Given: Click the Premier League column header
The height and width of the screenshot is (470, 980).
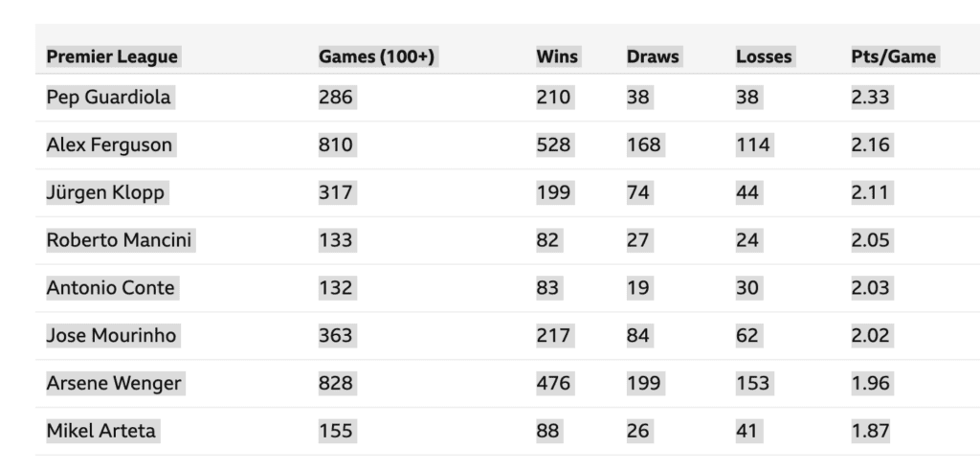Looking at the screenshot, I should [113, 56].
